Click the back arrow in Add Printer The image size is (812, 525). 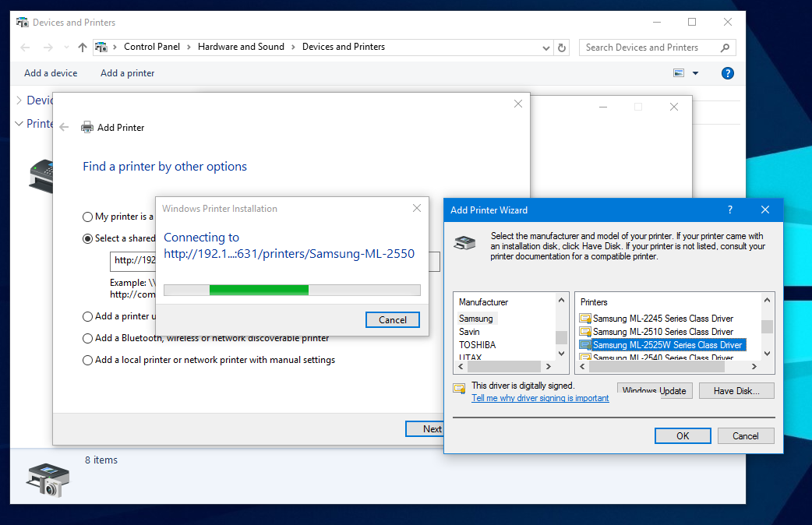64,128
